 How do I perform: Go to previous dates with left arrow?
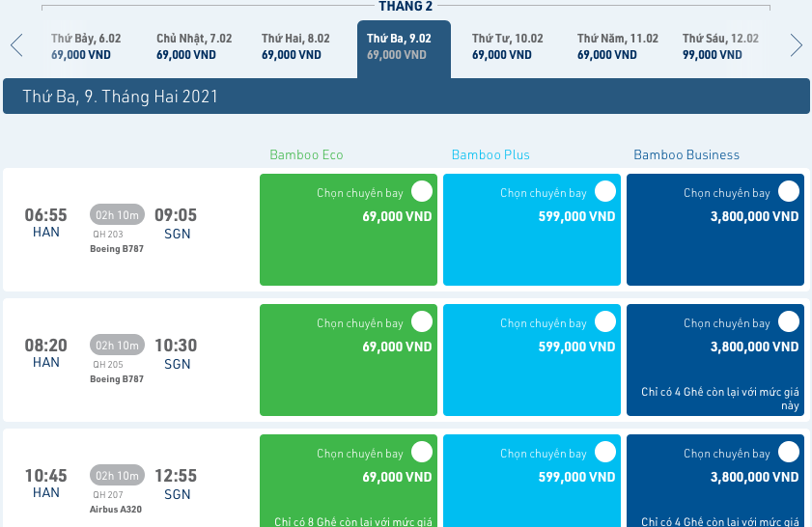tap(16, 45)
